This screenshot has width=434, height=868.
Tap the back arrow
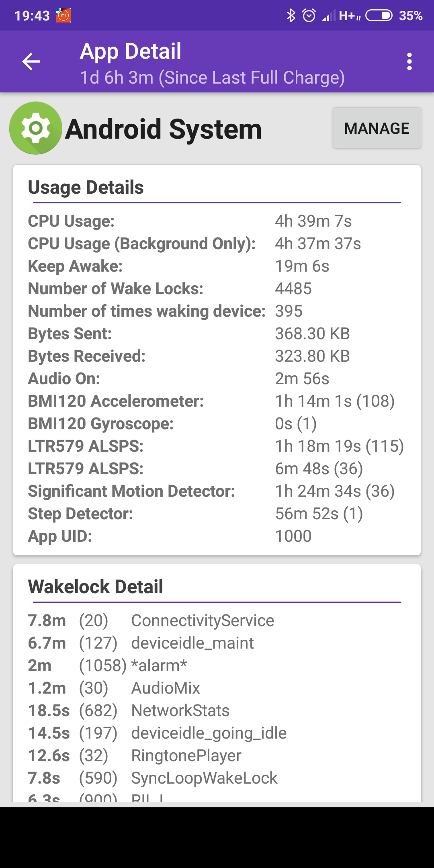31,61
